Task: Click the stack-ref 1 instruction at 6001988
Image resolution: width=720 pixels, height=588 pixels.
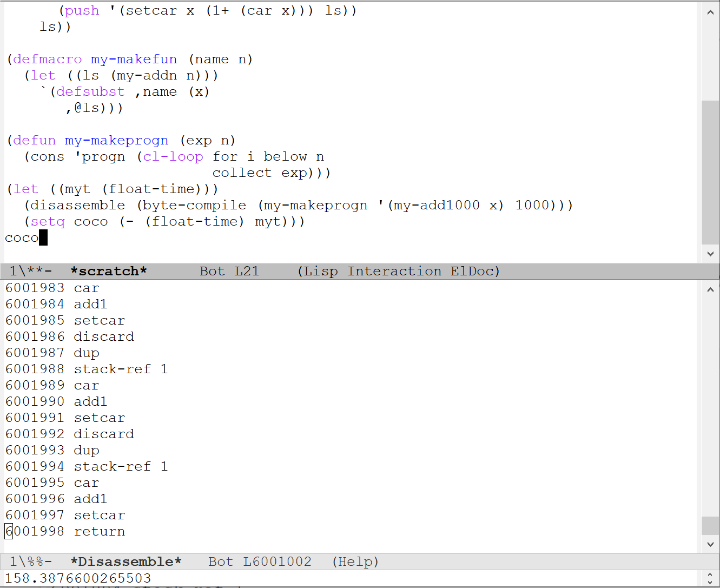Action: click(x=121, y=369)
